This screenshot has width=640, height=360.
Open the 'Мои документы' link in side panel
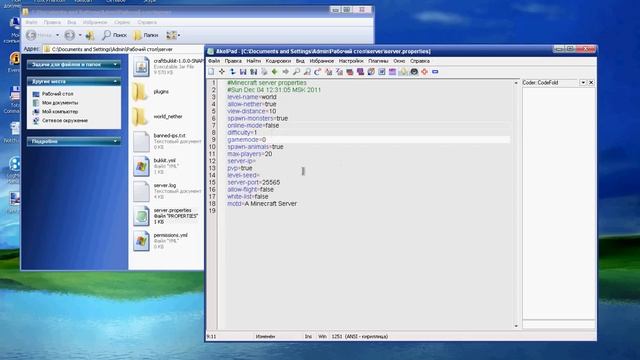(60, 103)
